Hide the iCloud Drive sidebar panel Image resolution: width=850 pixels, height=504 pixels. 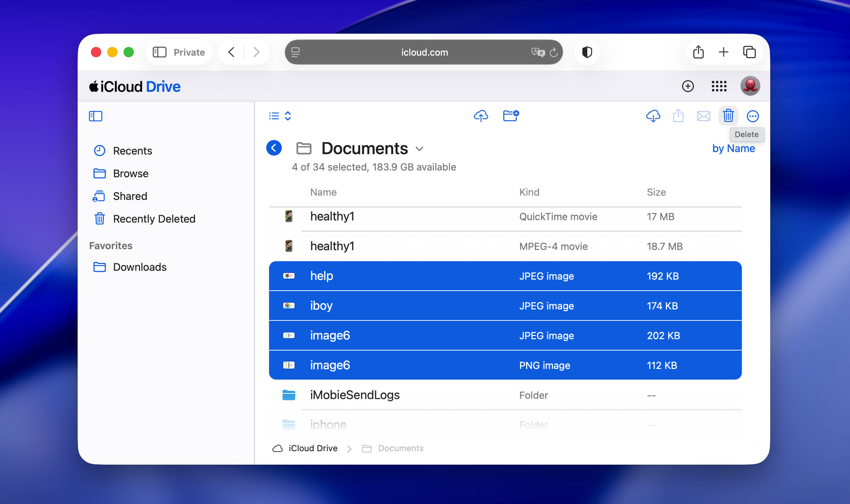coord(96,116)
